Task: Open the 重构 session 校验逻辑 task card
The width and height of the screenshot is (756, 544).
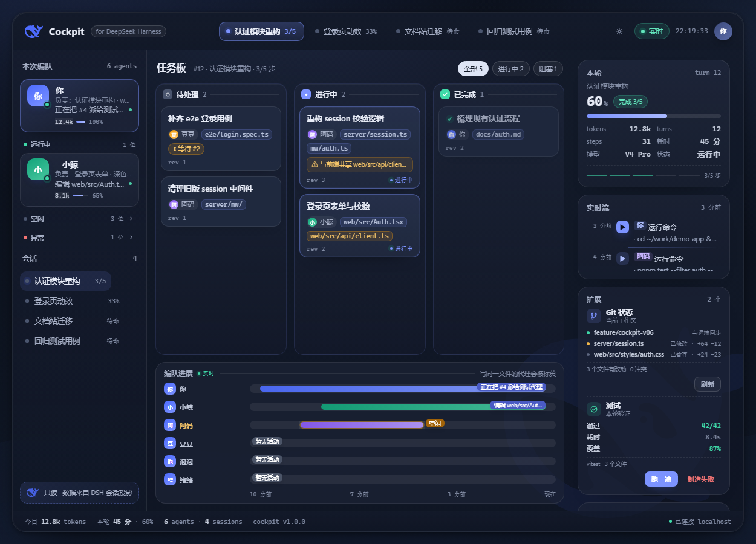Action: click(359, 147)
